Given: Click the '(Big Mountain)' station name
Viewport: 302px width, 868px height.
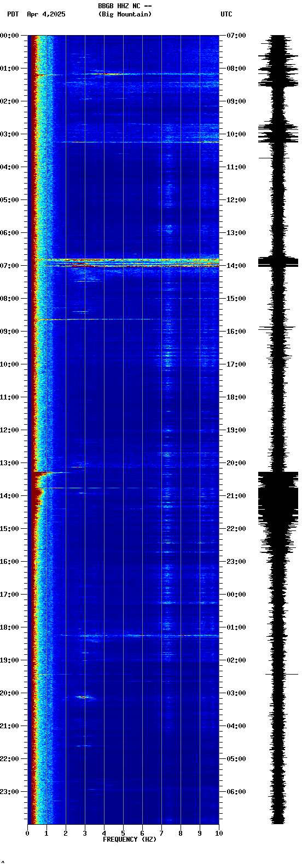Looking at the screenshot, I should (125, 14).
